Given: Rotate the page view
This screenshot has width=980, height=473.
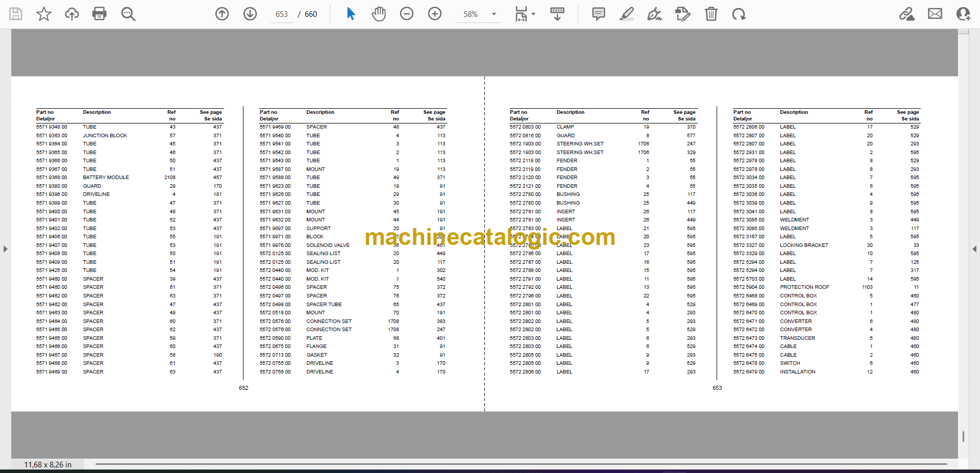Looking at the screenshot, I should pos(739,14).
